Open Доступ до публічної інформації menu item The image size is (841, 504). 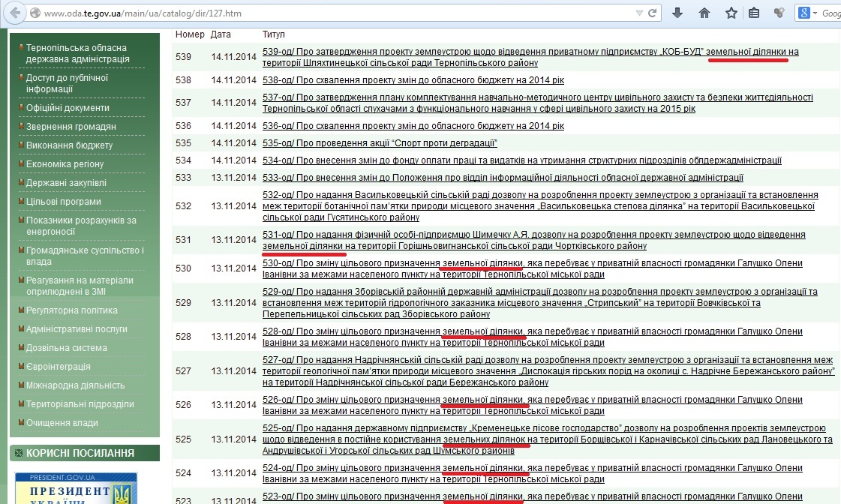pos(67,83)
